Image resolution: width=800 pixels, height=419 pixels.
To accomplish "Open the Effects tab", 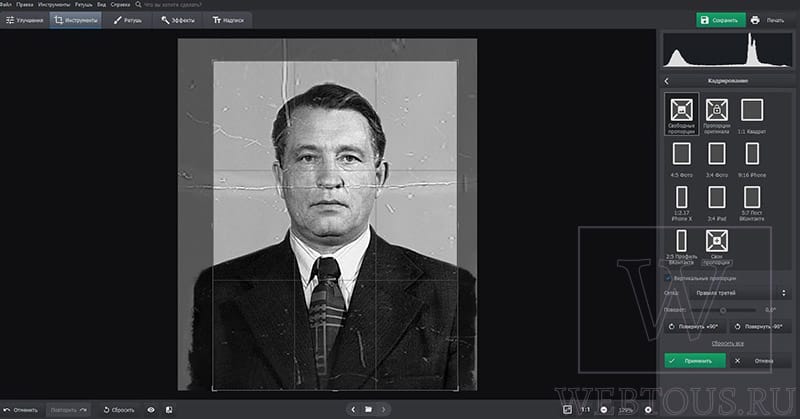I will (x=178, y=20).
